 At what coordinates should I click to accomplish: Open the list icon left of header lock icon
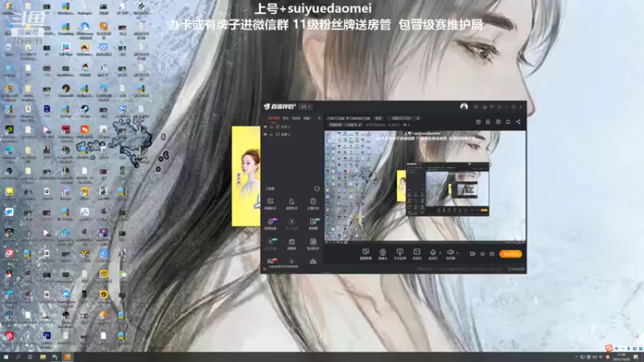[x=478, y=122]
